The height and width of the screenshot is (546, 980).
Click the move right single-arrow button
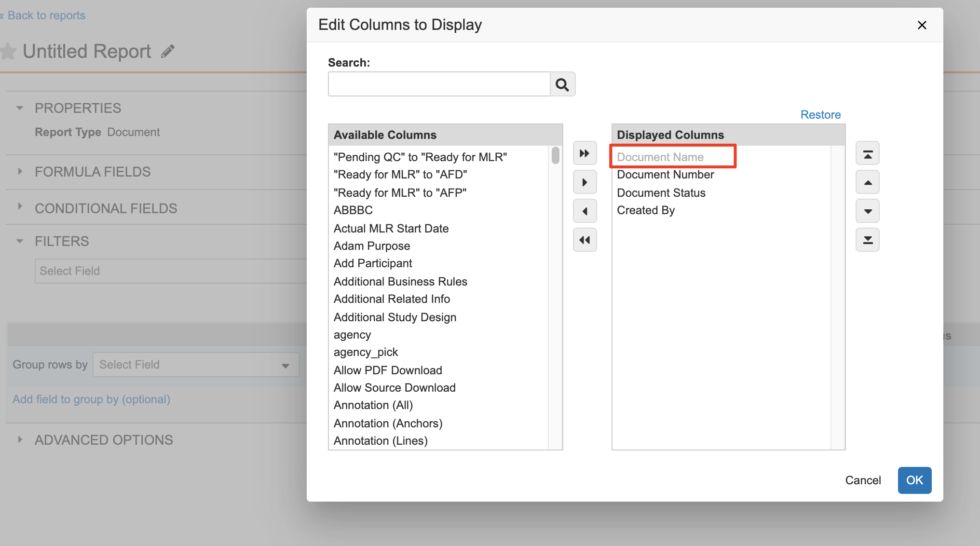[x=585, y=182]
